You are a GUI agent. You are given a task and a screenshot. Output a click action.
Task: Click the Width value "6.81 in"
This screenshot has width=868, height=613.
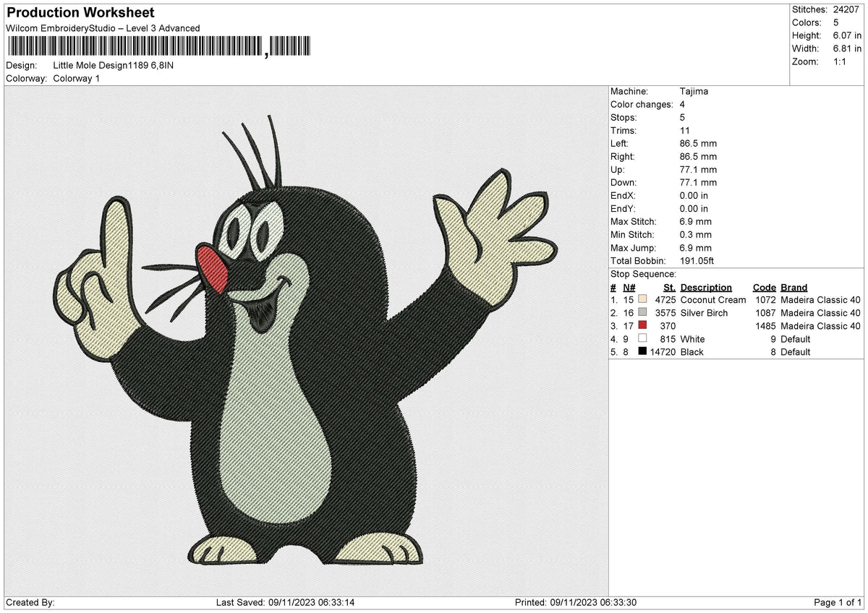point(848,48)
